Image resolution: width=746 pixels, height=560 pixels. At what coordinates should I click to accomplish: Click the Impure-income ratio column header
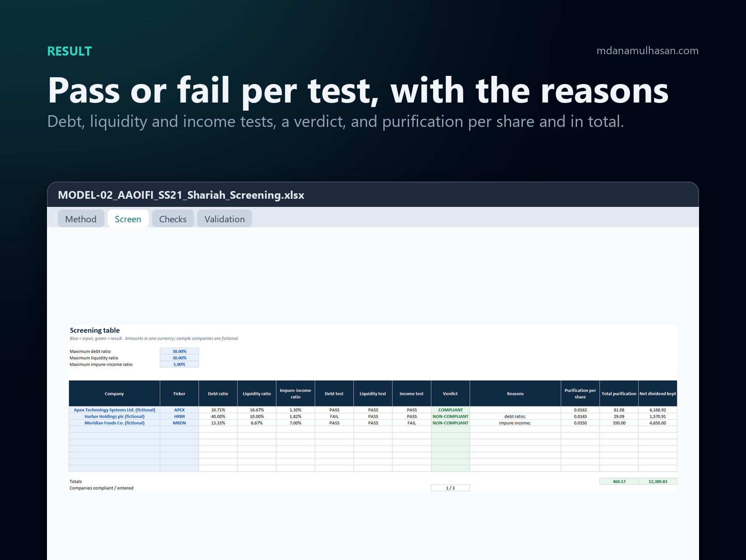(295, 393)
